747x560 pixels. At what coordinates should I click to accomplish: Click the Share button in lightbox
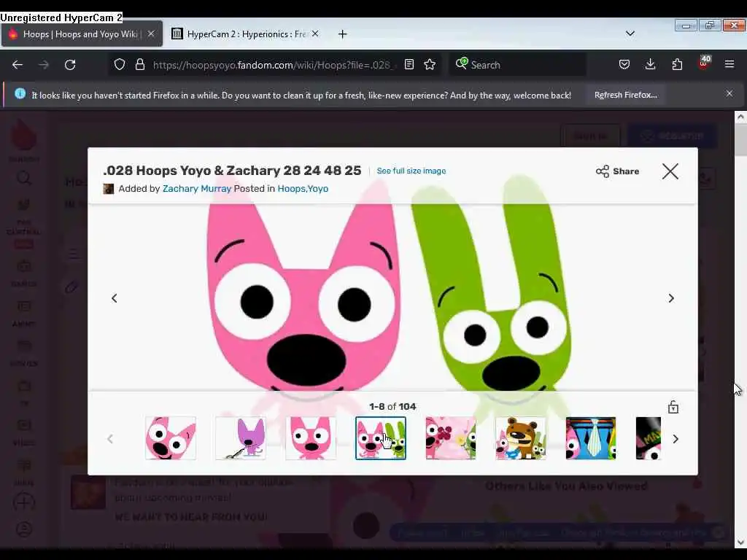(x=617, y=171)
